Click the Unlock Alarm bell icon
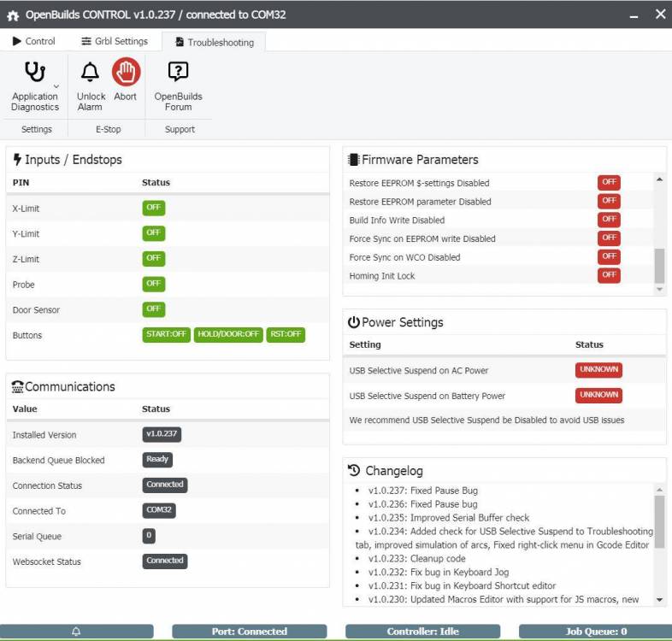This screenshot has width=672, height=641. tap(90, 72)
